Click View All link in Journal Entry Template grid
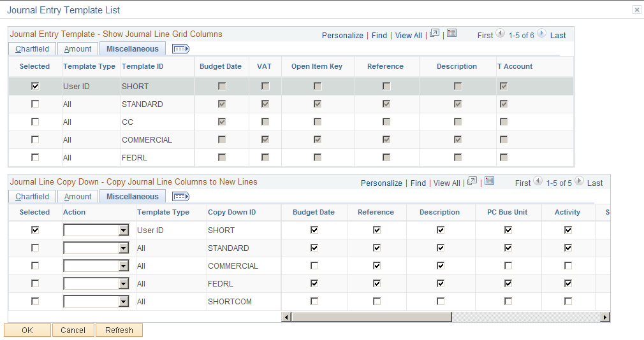Viewport: 644px width, 340px height. (409, 36)
